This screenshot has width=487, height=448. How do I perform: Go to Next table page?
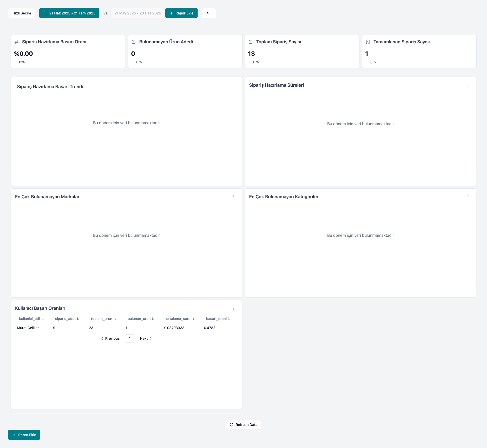coord(146,338)
